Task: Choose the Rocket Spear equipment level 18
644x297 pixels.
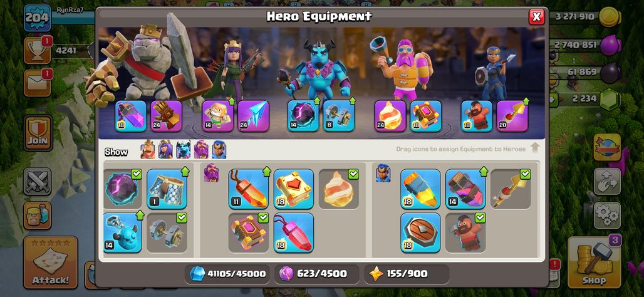Action: coord(420,189)
